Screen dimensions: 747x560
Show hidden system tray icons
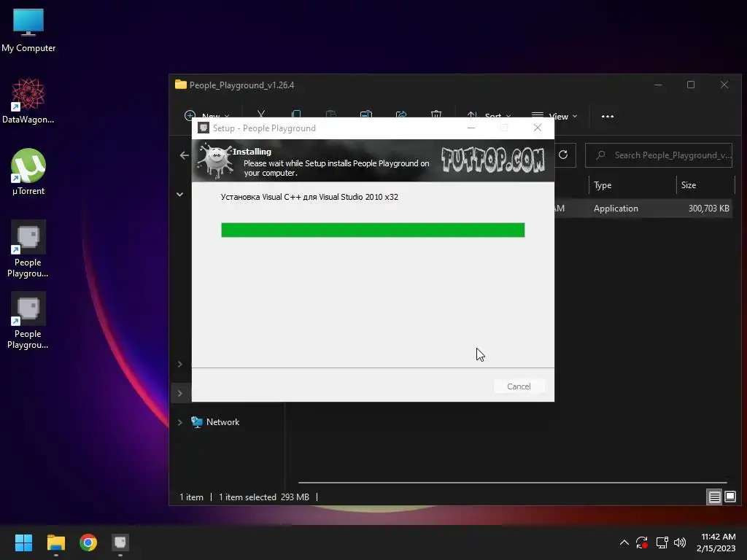pos(624,542)
